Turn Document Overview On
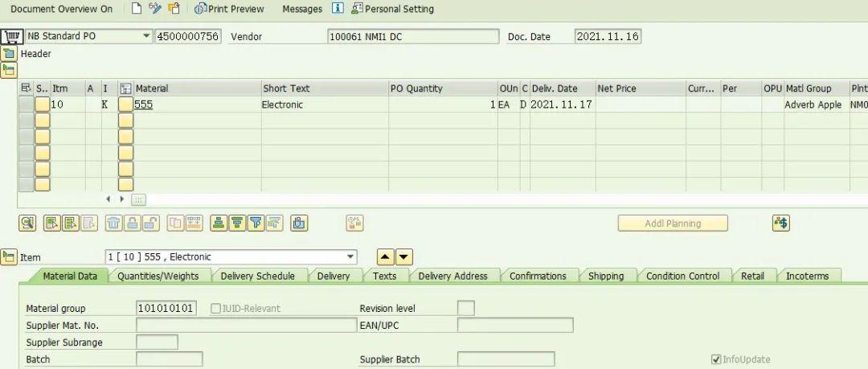This screenshot has width=868, height=369. tap(61, 9)
